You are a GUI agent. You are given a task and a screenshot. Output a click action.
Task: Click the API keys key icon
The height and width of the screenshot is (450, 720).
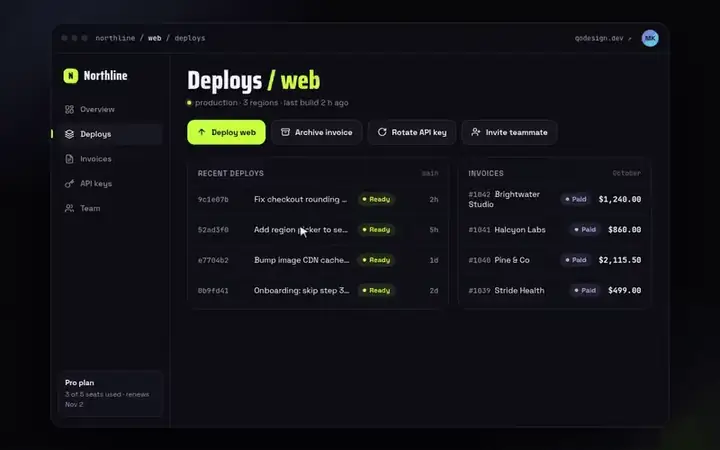[69, 184]
